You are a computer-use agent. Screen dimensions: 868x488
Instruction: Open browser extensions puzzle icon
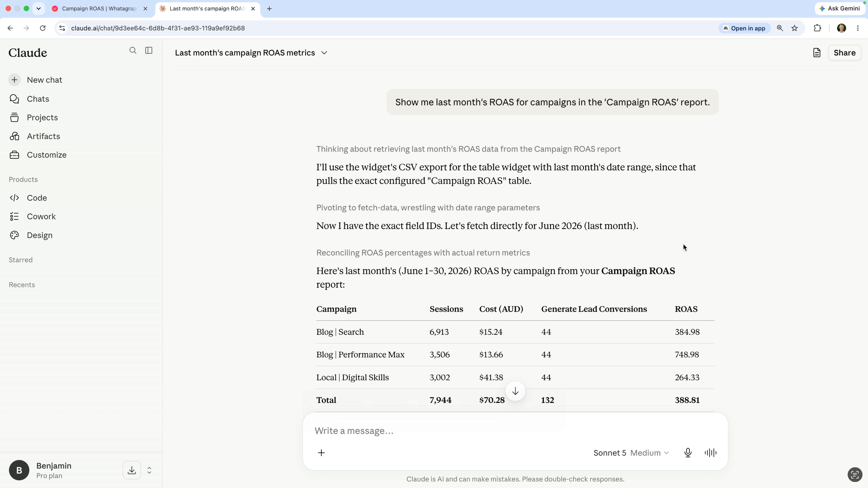pyautogui.click(x=817, y=28)
